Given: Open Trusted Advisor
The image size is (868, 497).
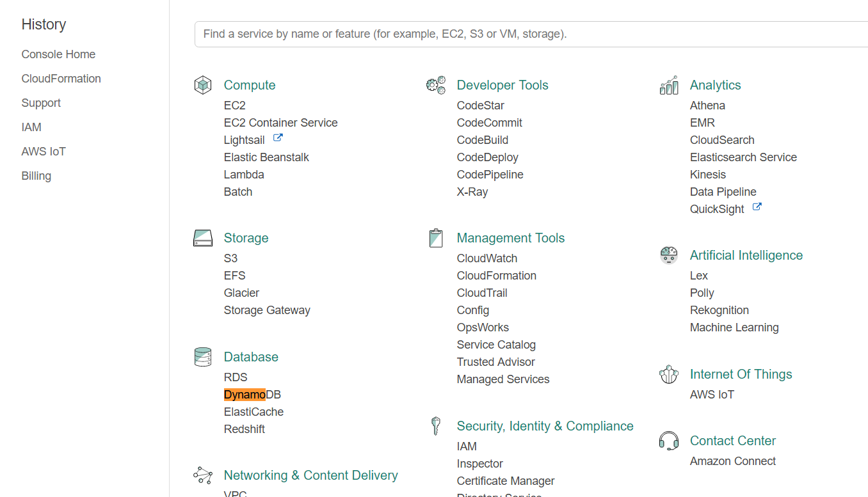Looking at the screenshot, I should (496, 362).
